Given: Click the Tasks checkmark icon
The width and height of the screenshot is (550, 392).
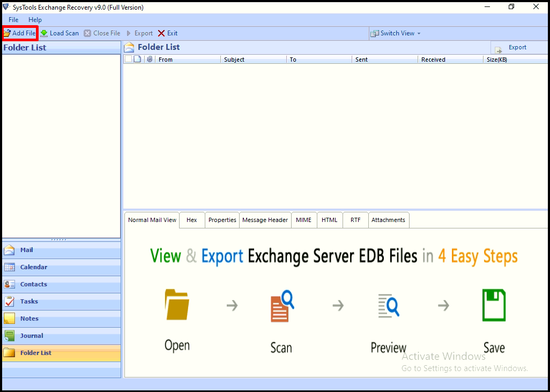Looking at the screenshot, I should coord(10,301).
